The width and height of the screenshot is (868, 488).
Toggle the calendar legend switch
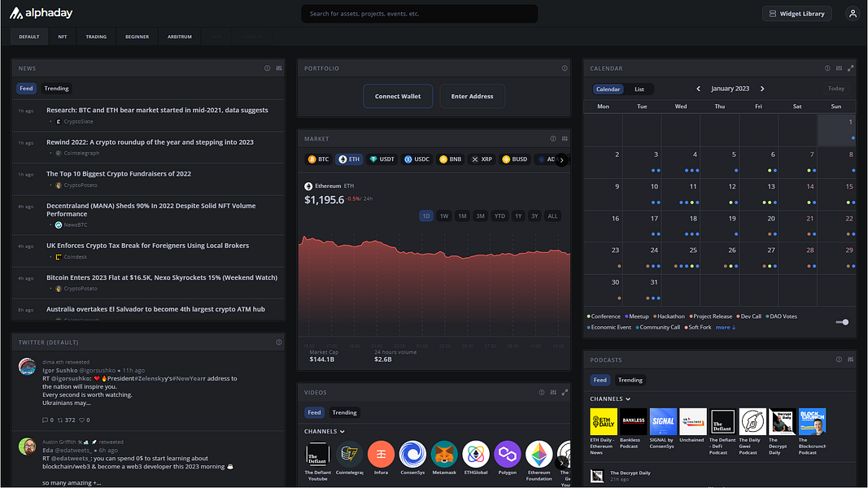pos(842,322)
